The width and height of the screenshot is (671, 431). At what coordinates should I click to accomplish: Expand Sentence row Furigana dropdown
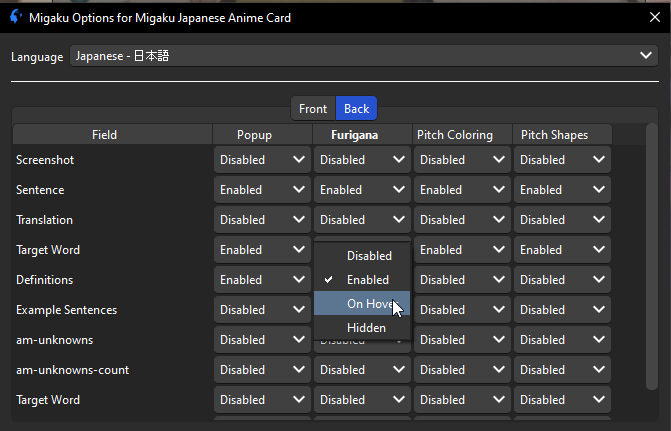pyautogui.click(x=362, y=190)
